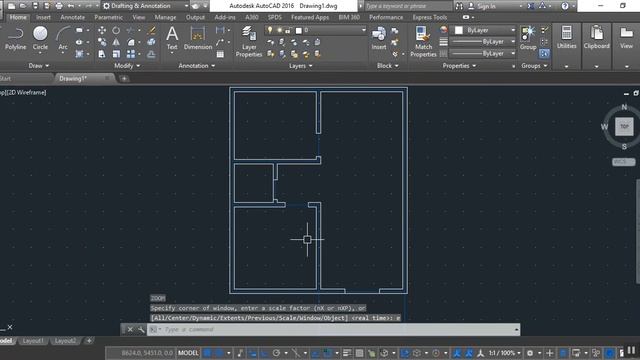Toggle Ortho mode in status bar
Image resolution: width=640 pixels, height=360 pixels.
click(264, 353)
